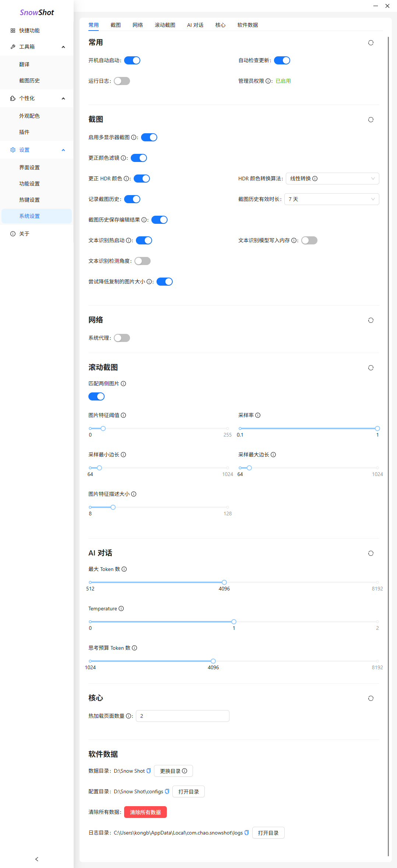This screenshot has height=868, width=397.
Task: Click the Temperature slider handle
Action: (x=234, y=622)
